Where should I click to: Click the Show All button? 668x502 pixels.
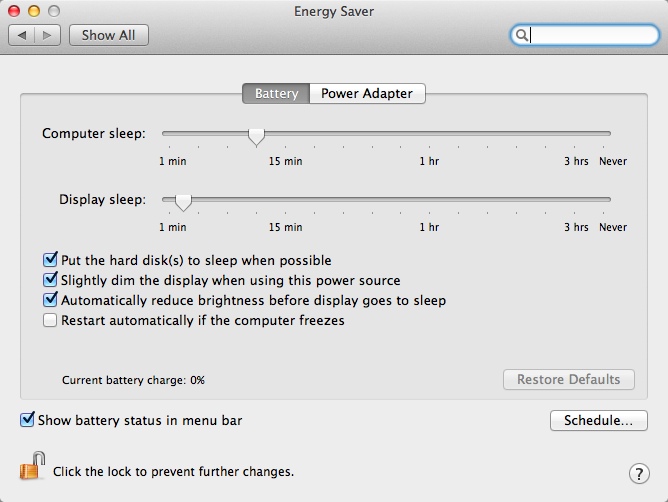108,35
